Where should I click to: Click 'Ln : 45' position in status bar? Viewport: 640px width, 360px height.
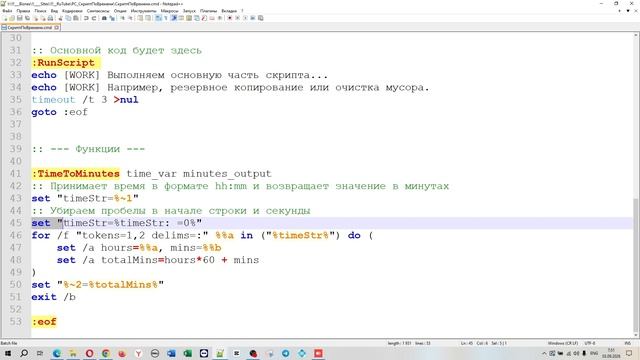(467, 343)
